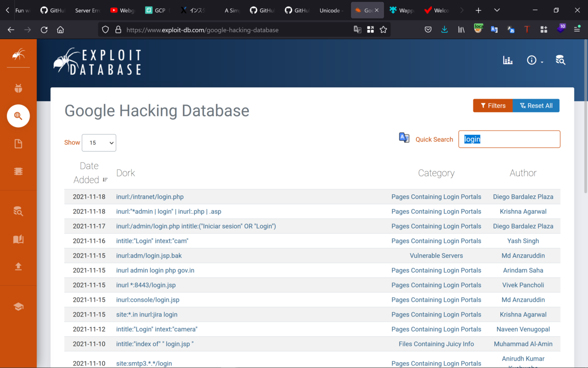The width and height of the screenshot is (588, 368).
Task: Click the Pocket save icon
Action: [428, 29]
